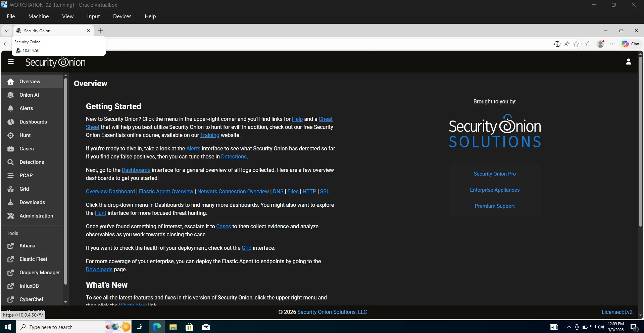
Task: Open the Devices menu in VirtualBox
Action: (122, 16)
